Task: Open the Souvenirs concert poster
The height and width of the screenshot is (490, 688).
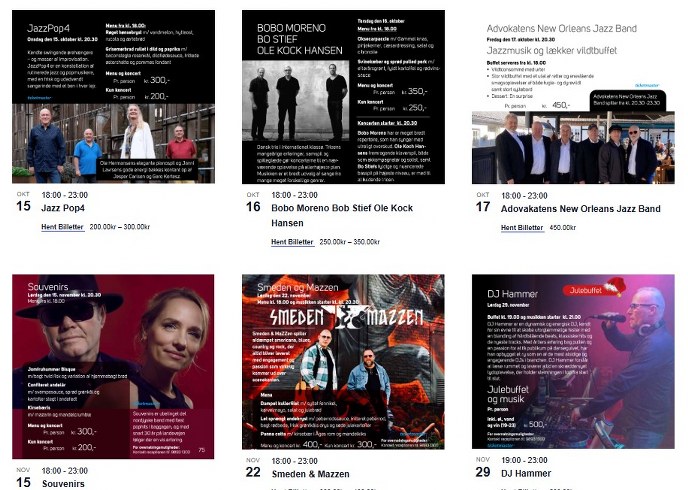Action: tap(113, 367)
